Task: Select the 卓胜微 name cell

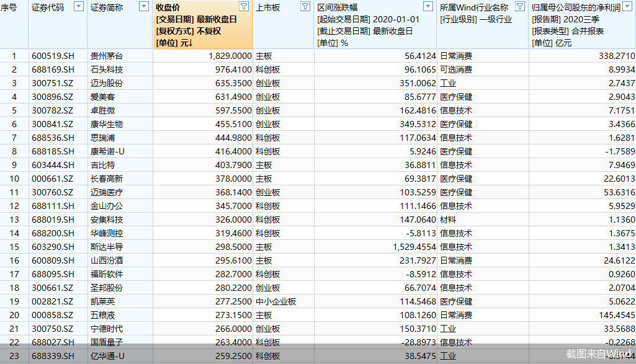Action: 102,110
